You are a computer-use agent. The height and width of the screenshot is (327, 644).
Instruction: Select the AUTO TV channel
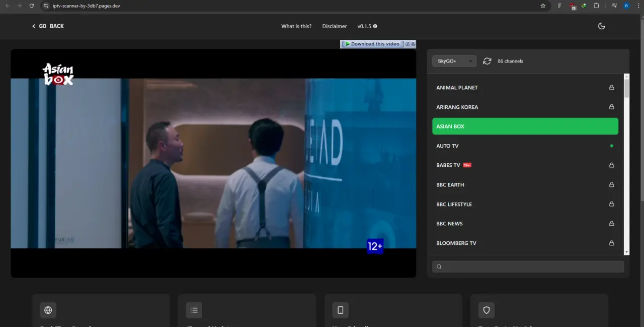pyautogui.click(x=525, y=146)
